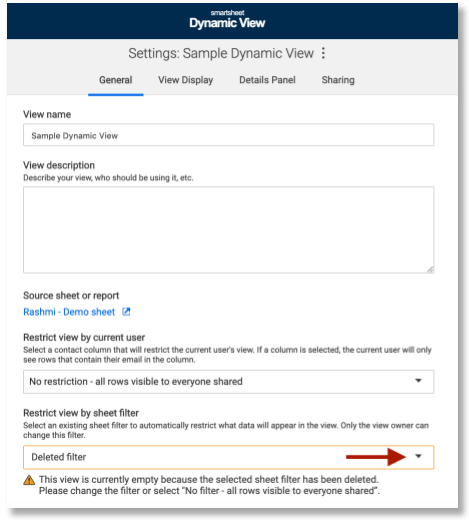Click the warning message about deleted filter
Image resolution: width=469 pixels, height=520 pixels.
[209, 485]
